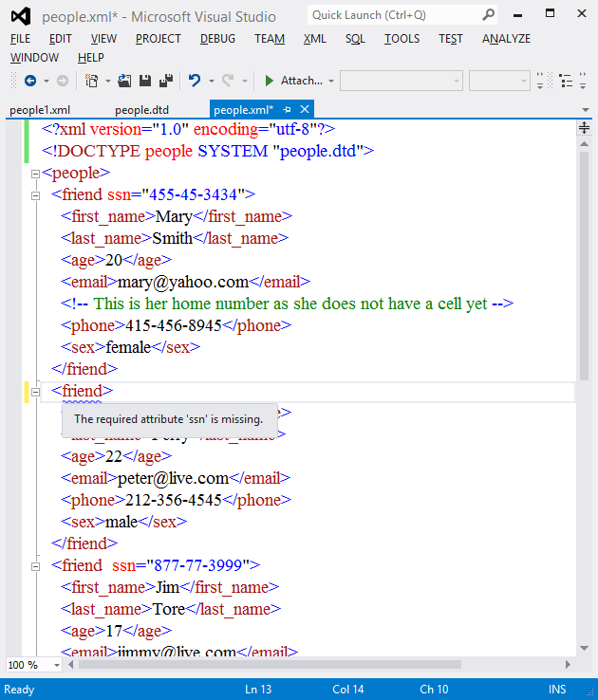Open the ANALYZE menu

click(x=506, y=39)
